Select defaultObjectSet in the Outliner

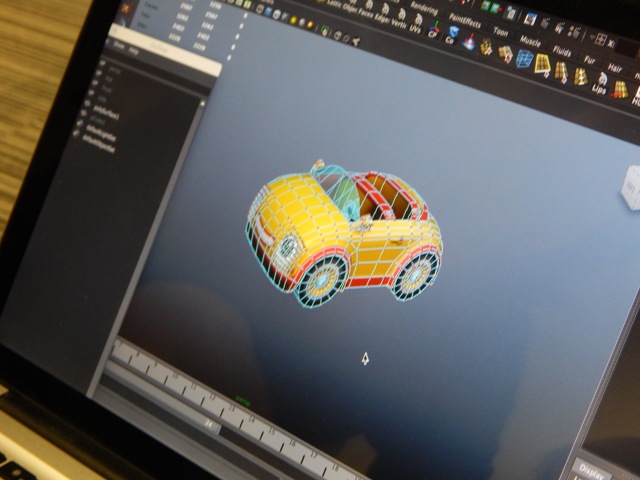pos(98,144)
